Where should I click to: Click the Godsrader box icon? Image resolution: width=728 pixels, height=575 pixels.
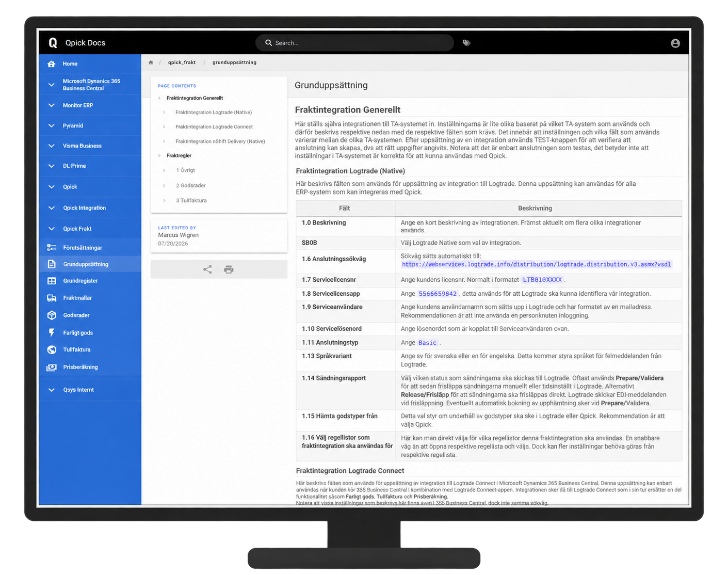[x=52, y=315]
